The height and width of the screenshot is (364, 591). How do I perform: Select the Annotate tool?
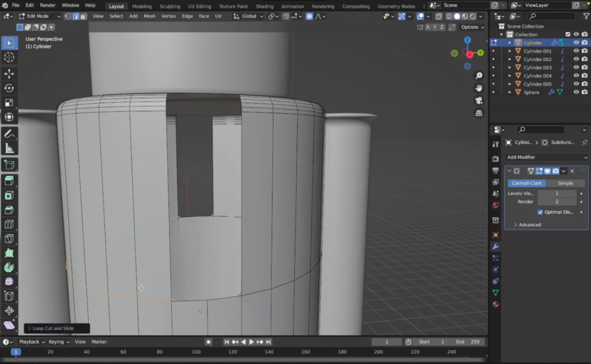click(8, 132)
